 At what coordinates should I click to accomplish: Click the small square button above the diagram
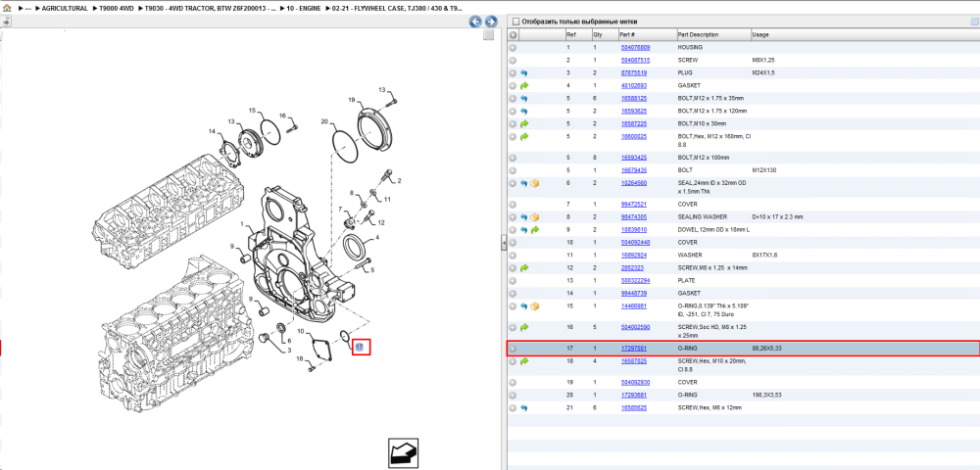489,35
